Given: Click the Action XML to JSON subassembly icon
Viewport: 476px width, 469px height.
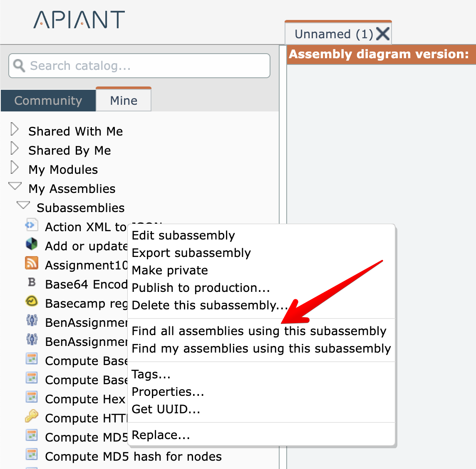Looking at the screenshot, I should (x=31, y=225).
